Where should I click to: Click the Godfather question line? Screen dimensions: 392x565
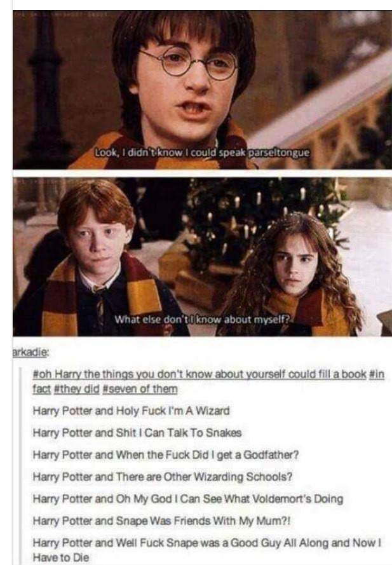pyautogui.click(x=166, y=455)
